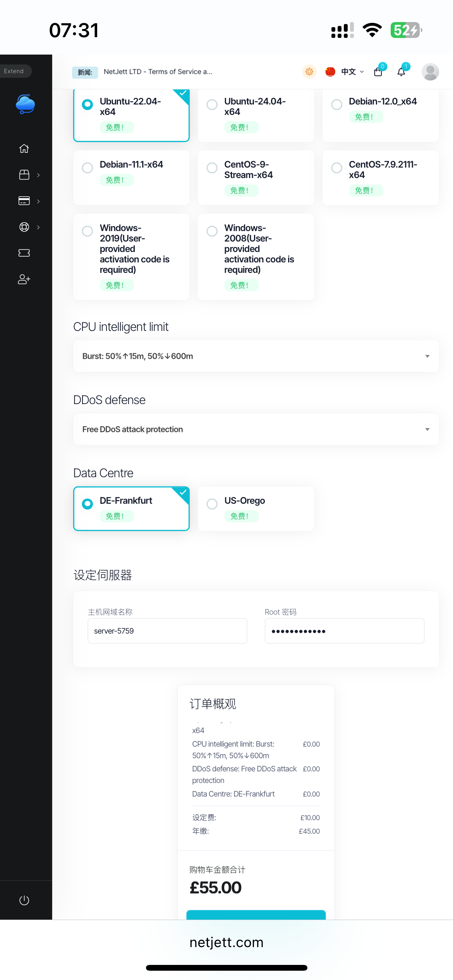Click the power logout icon at sidebar bottom

point(24,900)
